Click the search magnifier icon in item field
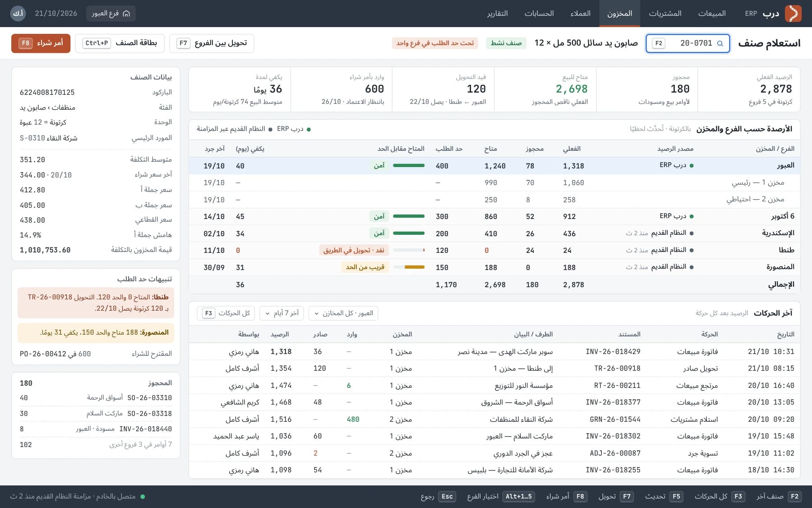The image size is (812, 508). 720,43
